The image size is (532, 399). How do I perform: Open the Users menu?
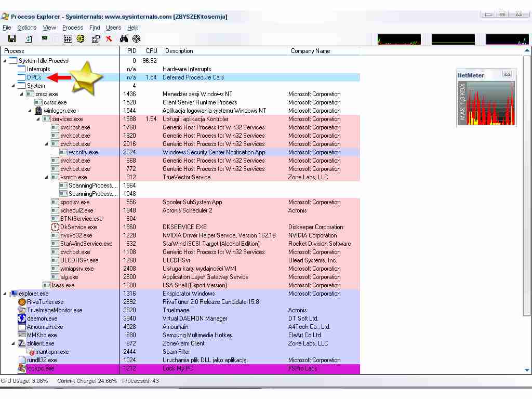coord(113,28)
